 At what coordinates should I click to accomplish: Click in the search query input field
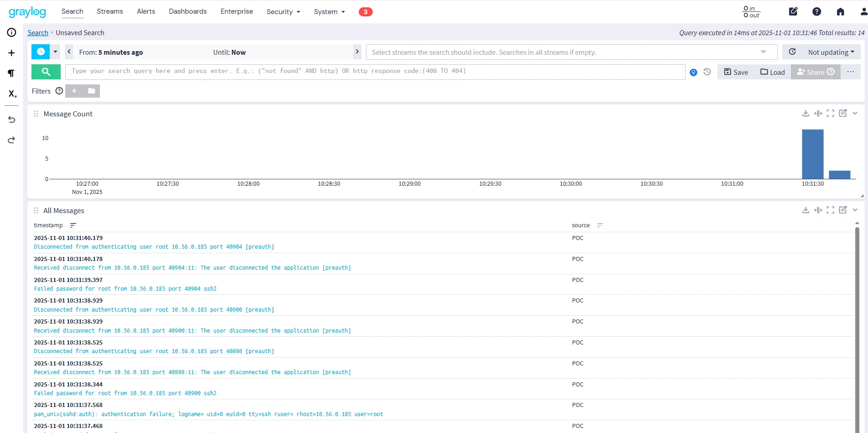[x=375, y=72]
